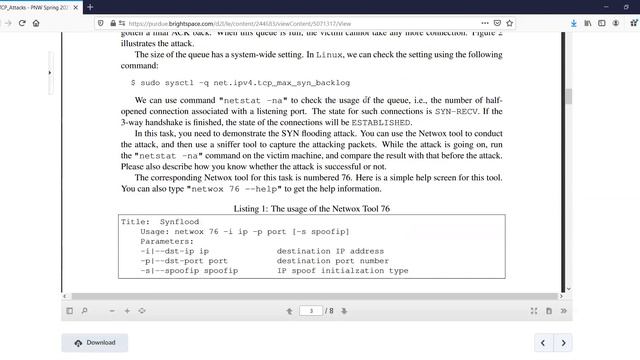The image size is (640, 360).
Task: Click the "Usage: netwox 76" line
Action: [245, 231]
